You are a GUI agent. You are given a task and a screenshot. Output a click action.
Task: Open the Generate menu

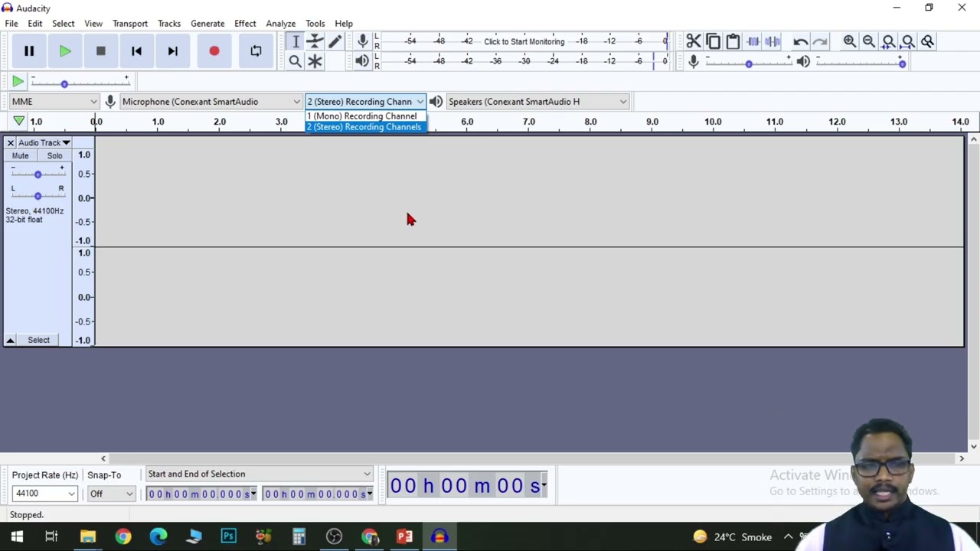[x=207, y=24]
